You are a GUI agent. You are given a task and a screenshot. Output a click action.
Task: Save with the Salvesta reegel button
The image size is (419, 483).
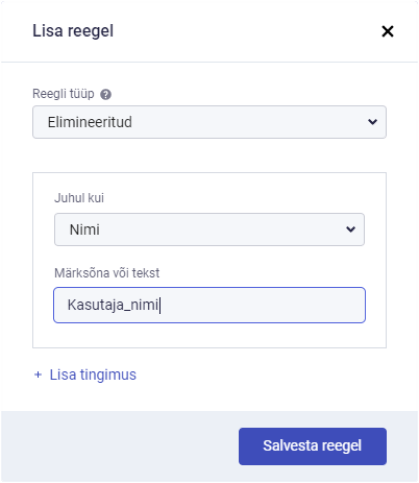pos(313,446)
